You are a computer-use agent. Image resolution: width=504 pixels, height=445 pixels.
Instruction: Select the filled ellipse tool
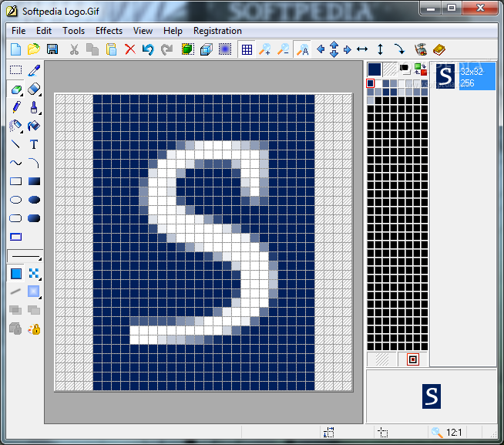34,200
